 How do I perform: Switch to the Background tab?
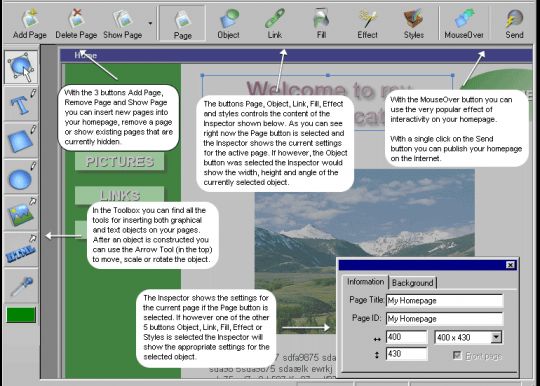click(413, 283)
